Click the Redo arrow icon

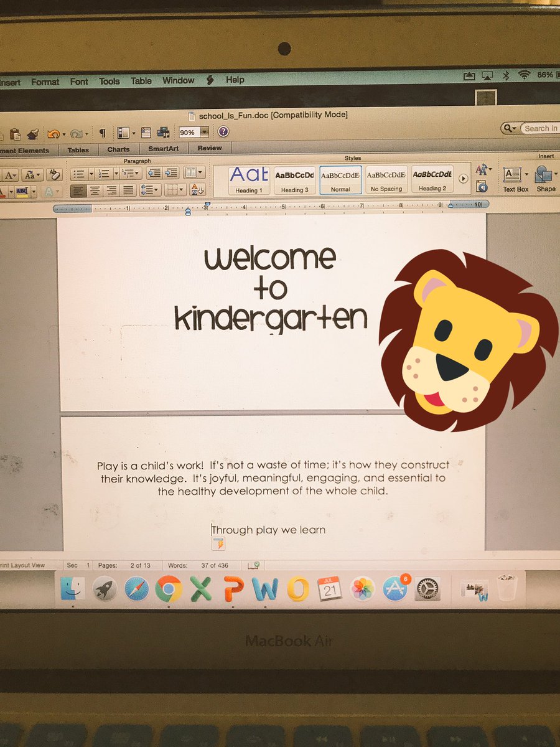click(76, 133)
